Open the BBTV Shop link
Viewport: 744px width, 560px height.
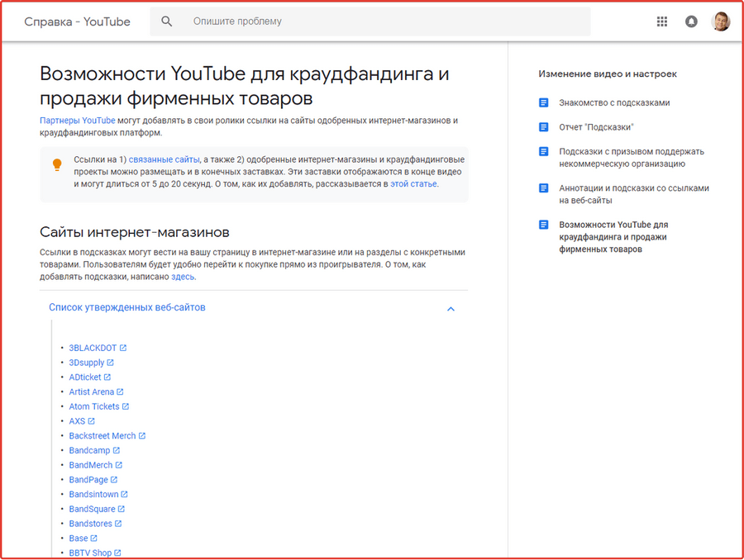click(x=90, y=553)
